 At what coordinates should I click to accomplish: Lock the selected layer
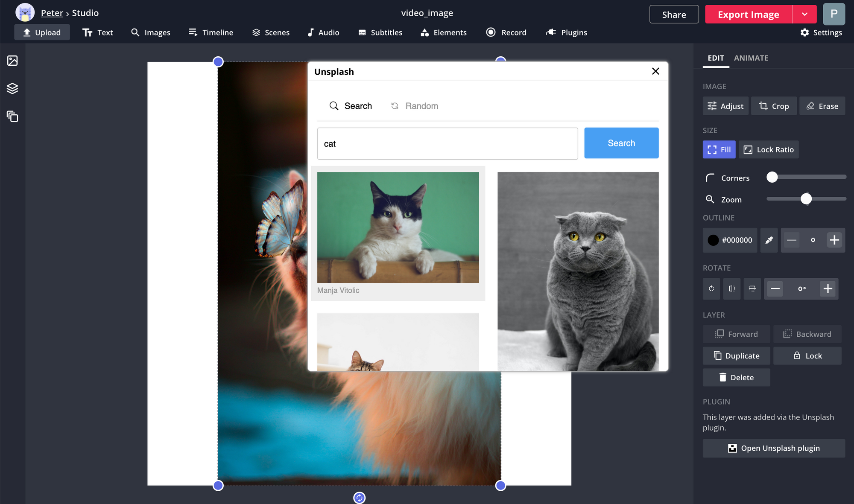click(807, 356)
